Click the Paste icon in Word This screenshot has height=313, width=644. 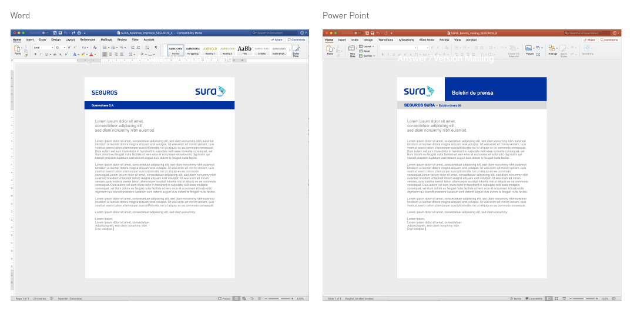17,48
